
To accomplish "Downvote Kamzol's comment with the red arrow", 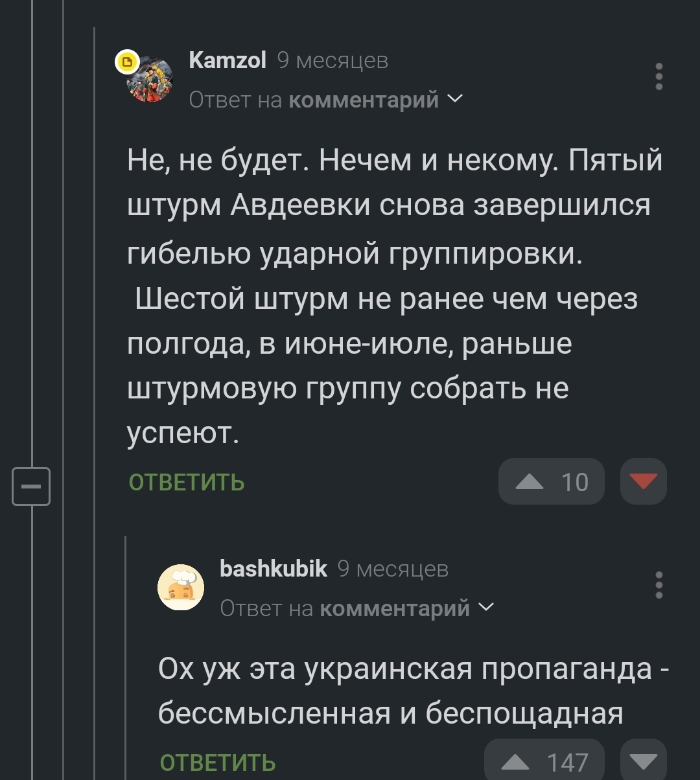I will tap(643, 481).
